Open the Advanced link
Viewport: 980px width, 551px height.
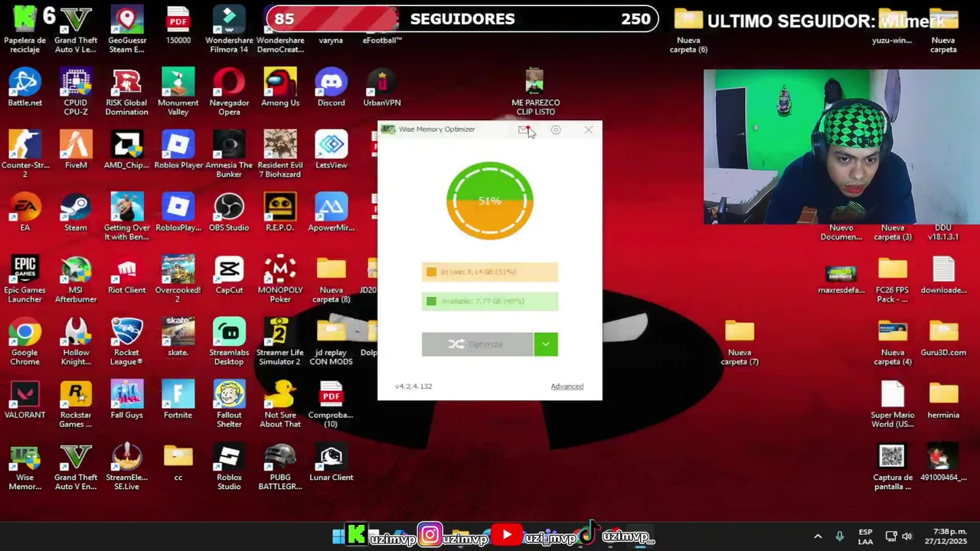[x=567, y=386]
